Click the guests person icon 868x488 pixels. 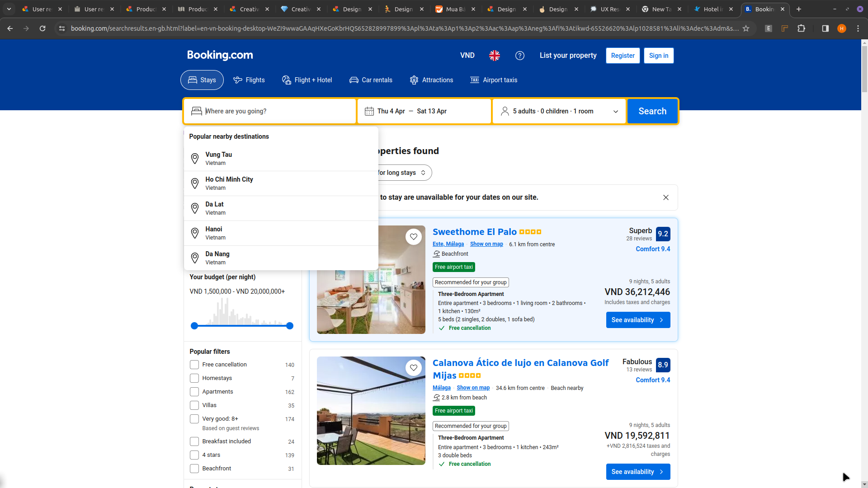point(505,111)
